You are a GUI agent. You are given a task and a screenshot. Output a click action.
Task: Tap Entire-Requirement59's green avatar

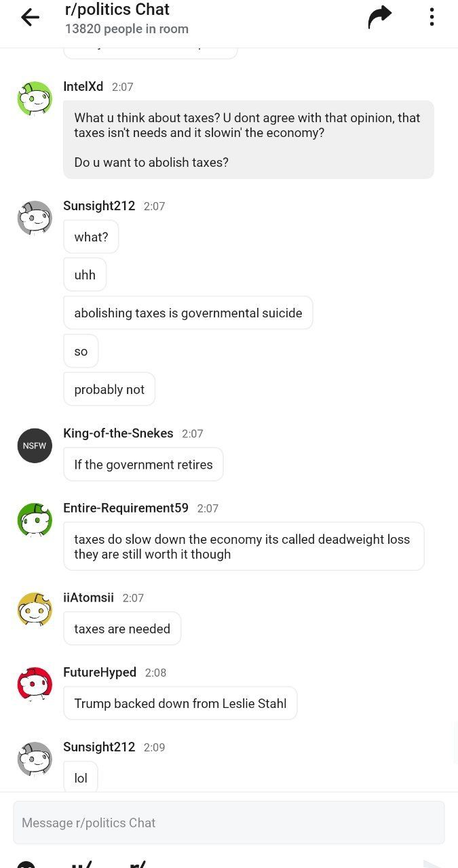coord(35,520)
